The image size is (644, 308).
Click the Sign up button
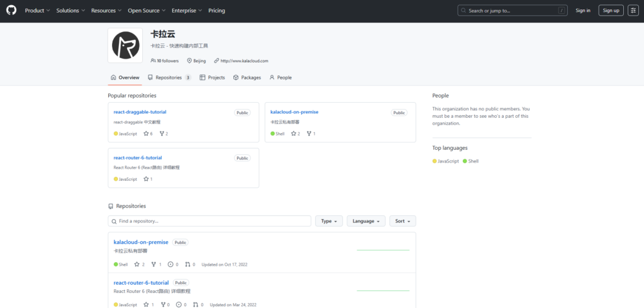(610, 11)
